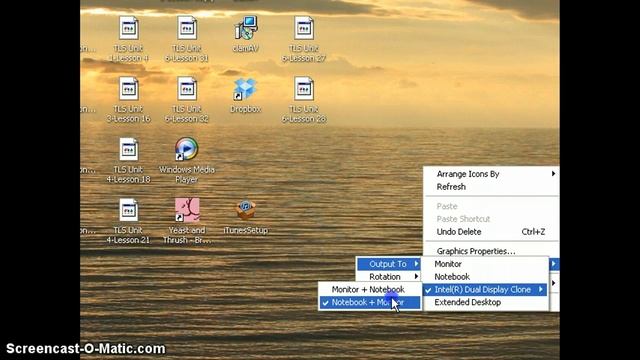The width and height of the screenshot is (640, 360).
Task: Select the TLS Unit 4-Lesson 18 document icon
Action: pyautogui.click(x=129, y=149)
